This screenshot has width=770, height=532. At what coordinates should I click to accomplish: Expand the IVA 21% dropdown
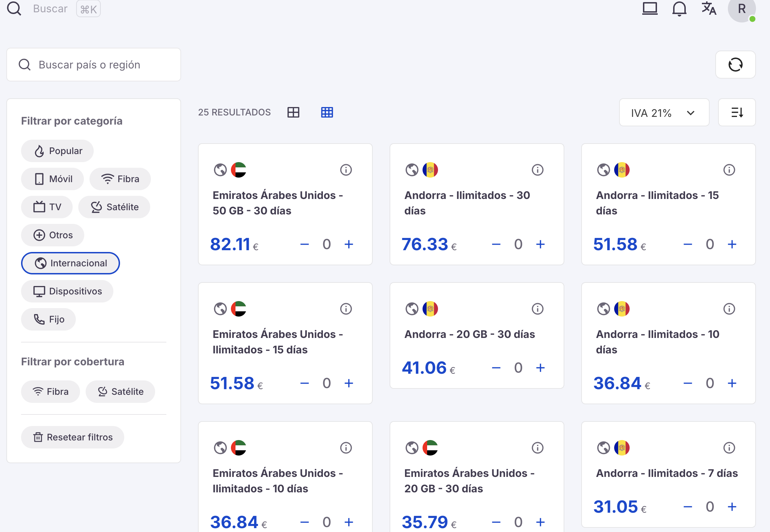click(664, 113)
